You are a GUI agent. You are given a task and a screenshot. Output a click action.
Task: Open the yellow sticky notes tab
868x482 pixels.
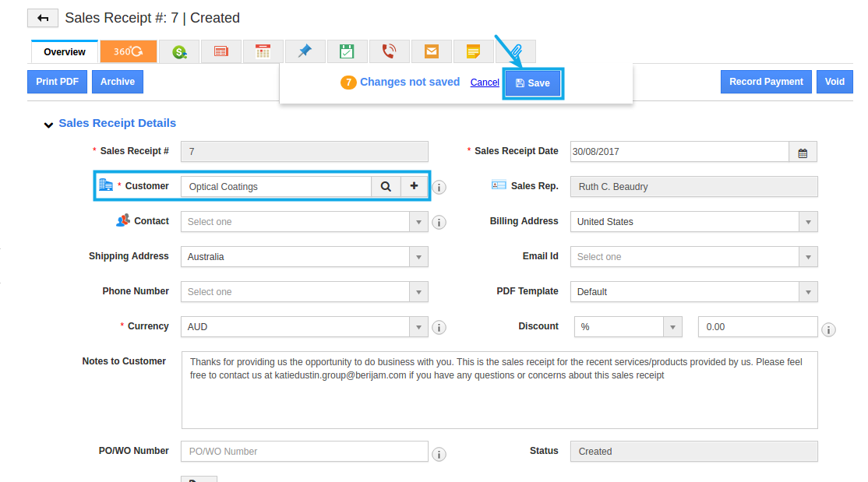(x=473, y=51)
